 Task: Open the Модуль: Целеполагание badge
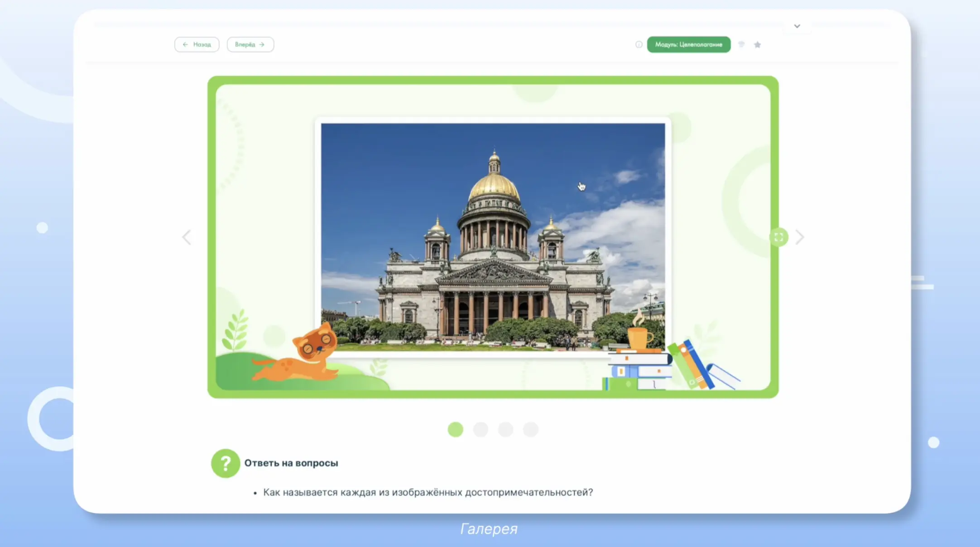point(689,44)
